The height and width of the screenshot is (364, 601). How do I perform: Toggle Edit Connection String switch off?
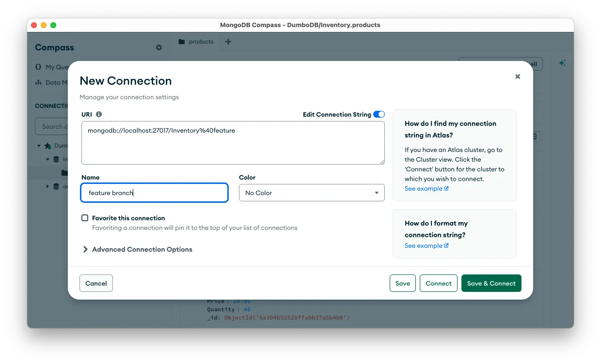click(x=379, y=115)
